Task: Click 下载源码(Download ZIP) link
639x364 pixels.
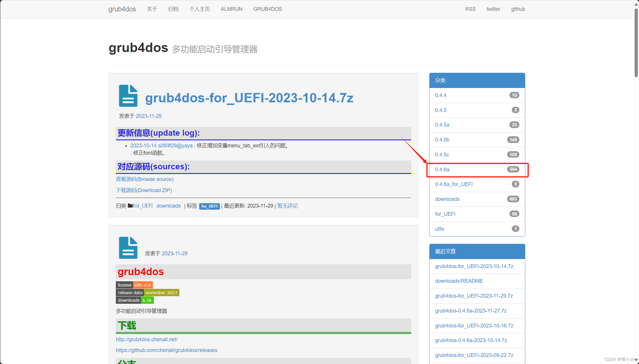Action: pos(144,190)
